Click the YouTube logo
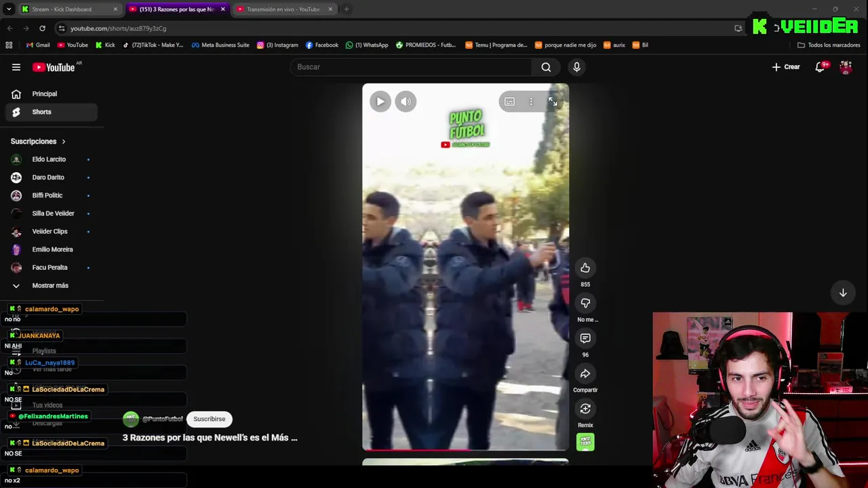Viewport: 868px width, 488px height. click(x=54, y=67)
